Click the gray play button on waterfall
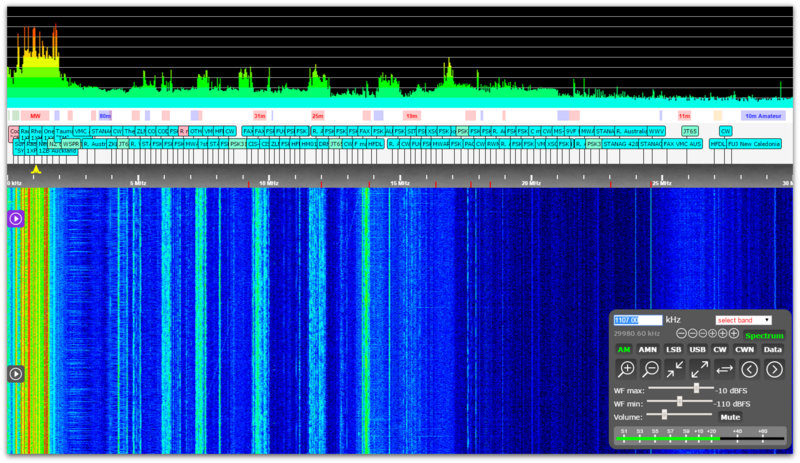This screenshot has width=800, height=463. (x=16, y=373)
